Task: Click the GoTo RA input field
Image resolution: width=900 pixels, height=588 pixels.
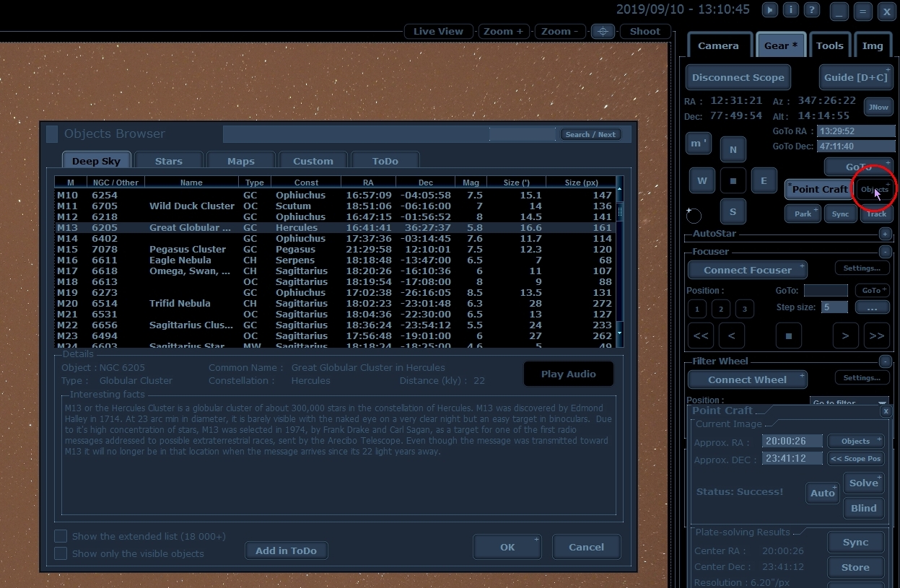Action: click(x=856, y=131)
